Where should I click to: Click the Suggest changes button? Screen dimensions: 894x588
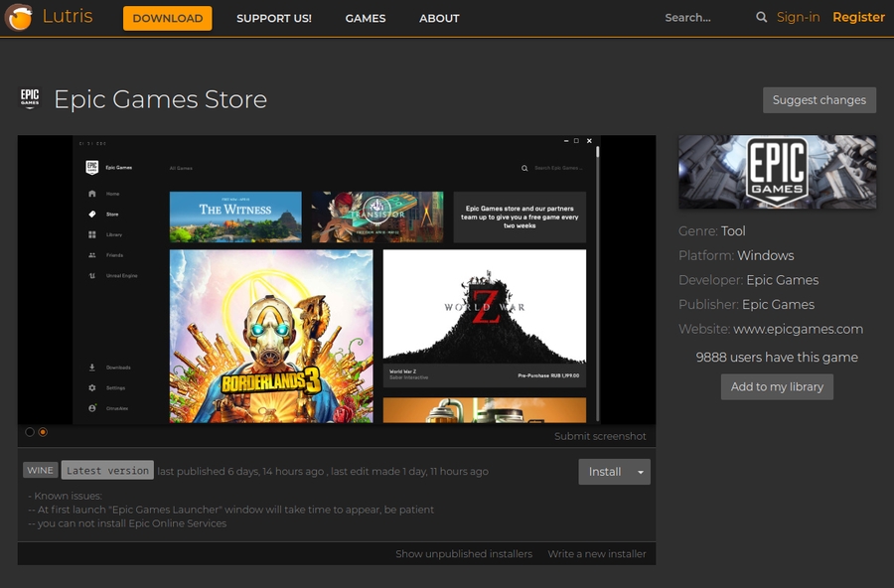[819, 99]
